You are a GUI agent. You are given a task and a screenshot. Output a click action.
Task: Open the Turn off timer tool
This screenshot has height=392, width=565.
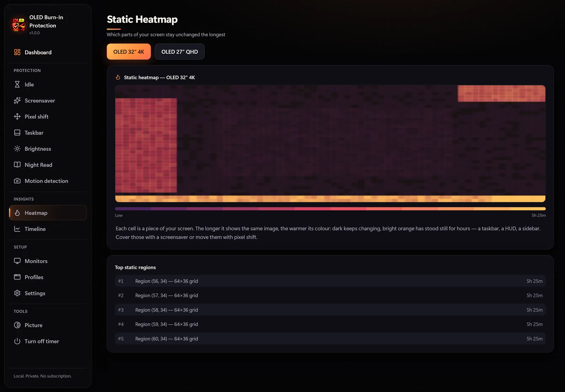[x=48, y=341]
